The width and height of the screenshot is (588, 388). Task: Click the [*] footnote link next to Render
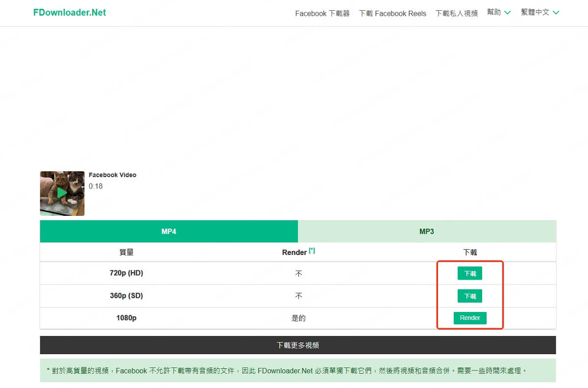click(312, 249)
